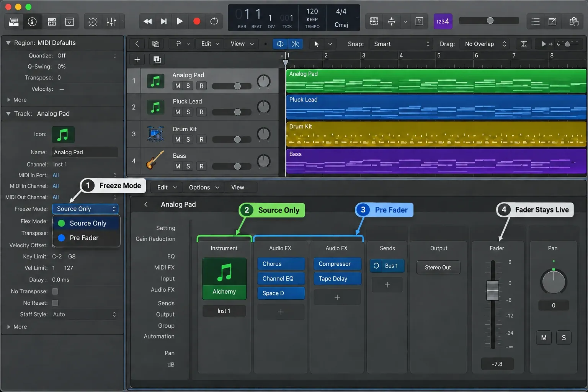Open the tracks area Edit menu
The image size is (588, 392).
(210, 44)
